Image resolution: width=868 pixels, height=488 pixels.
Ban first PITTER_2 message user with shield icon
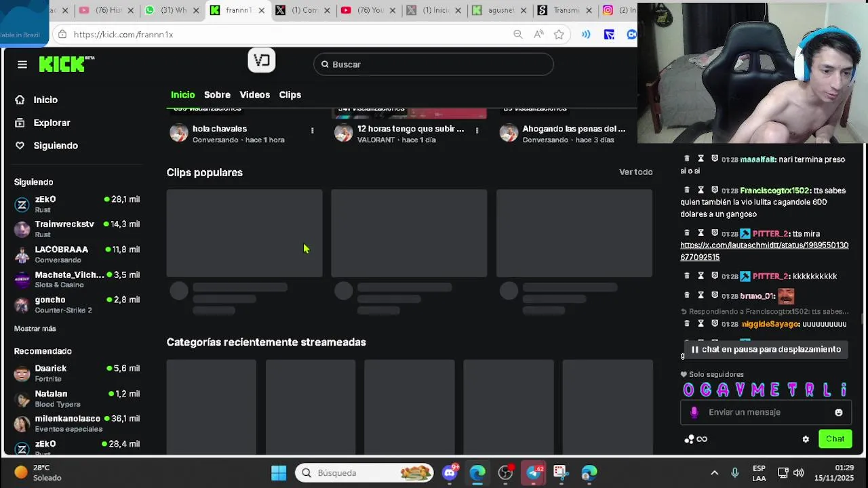pyautogui.click(x=715, y=233)
